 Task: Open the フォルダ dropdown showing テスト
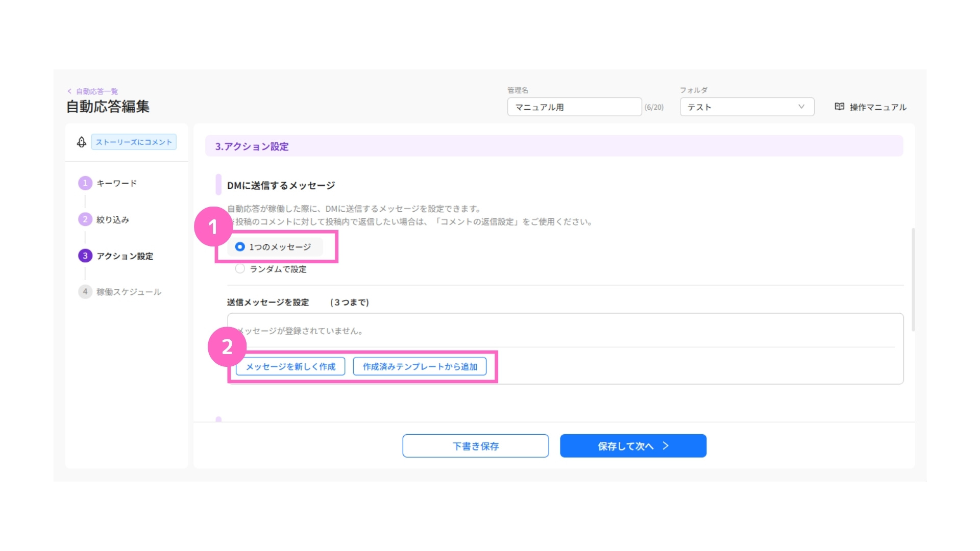(x=747, y=107)
